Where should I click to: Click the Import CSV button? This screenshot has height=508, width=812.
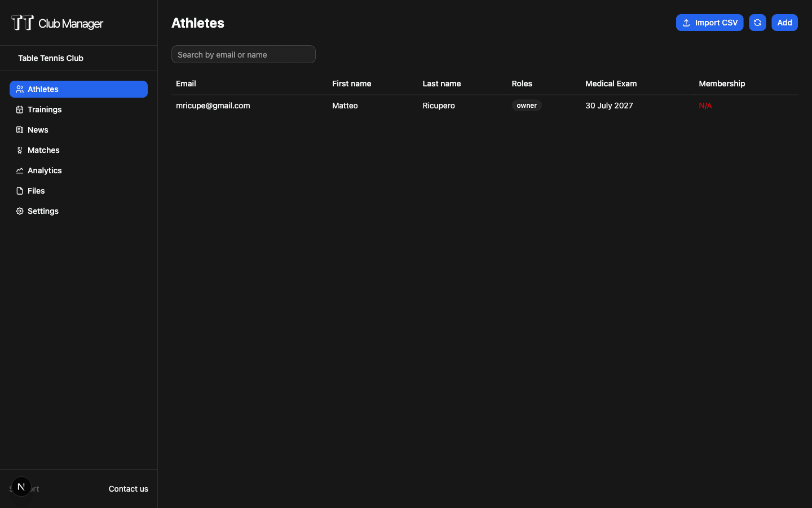[x=709, y=23]
